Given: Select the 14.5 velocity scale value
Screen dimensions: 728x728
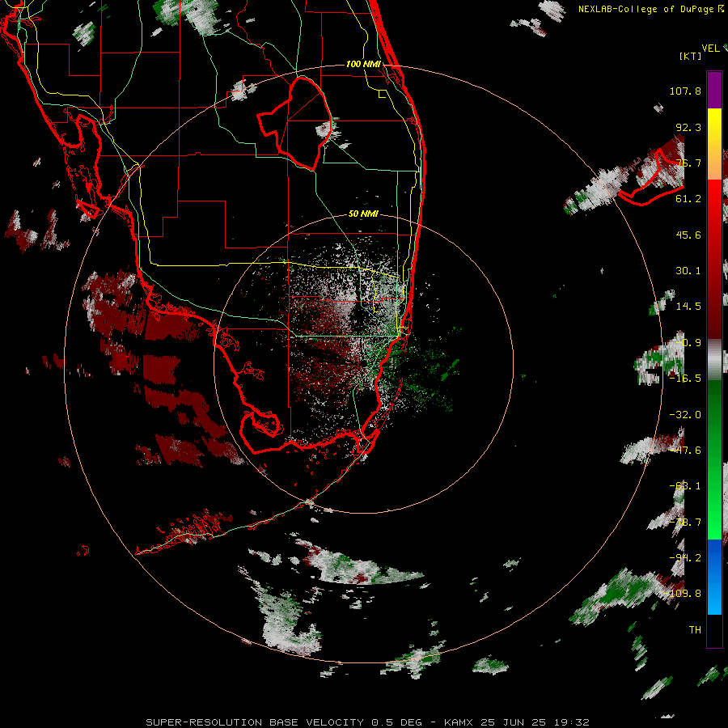Looking at the screenshot, I should click(688, 307).
